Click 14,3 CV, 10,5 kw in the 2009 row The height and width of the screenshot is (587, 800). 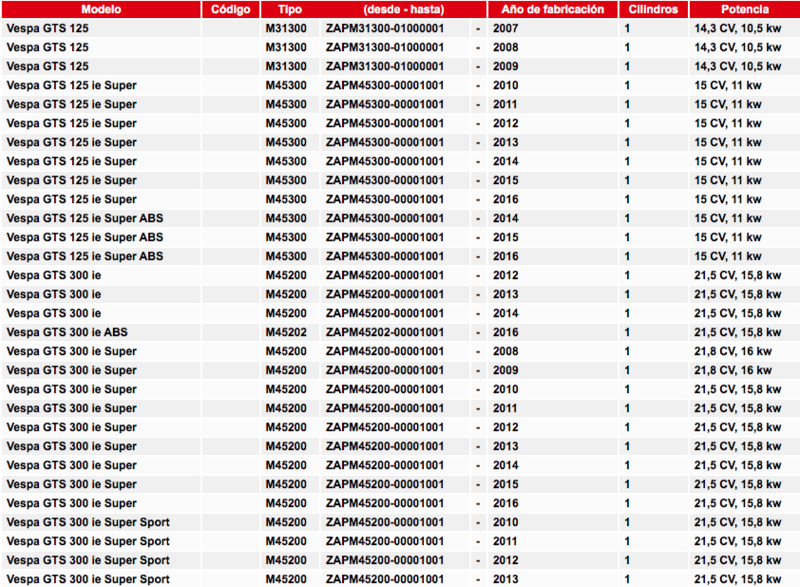coord(737,66)
